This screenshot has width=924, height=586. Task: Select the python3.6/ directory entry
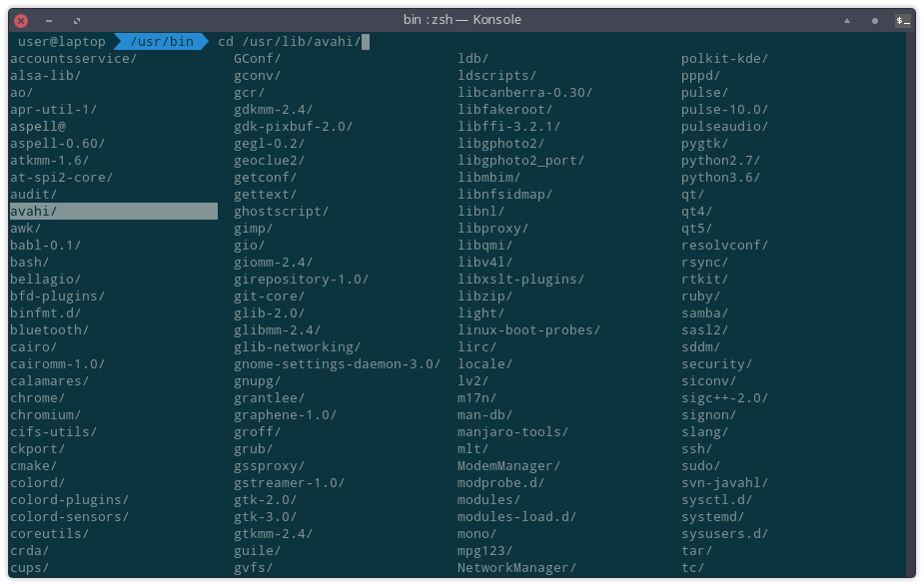point(720,178)
